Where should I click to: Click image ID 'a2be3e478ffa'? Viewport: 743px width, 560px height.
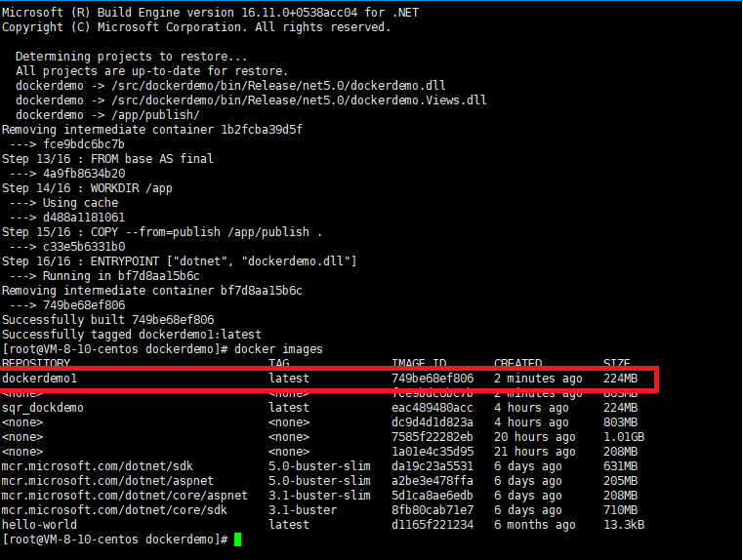pyautogui.click(x=433, y=481)
